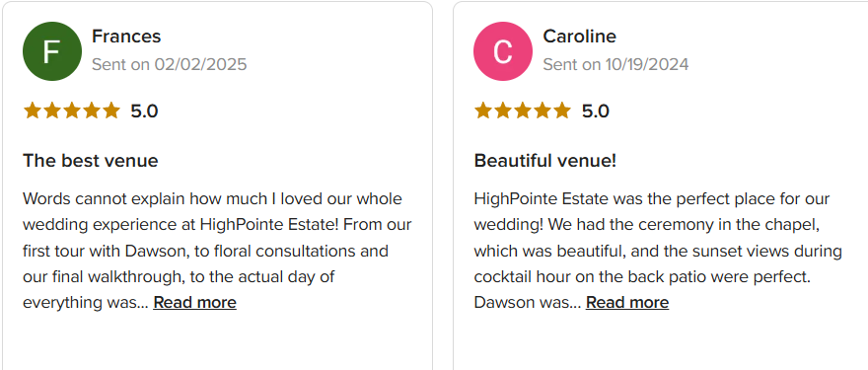Click the title 'Beautiful venue!'
Viewport: 868px width, 370px height.
point(545,161)
